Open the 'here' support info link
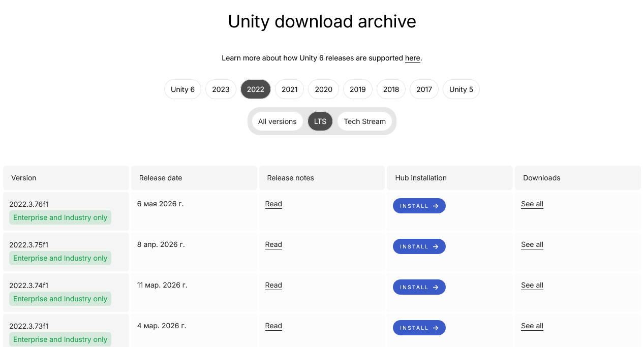 tap(413, 58)
